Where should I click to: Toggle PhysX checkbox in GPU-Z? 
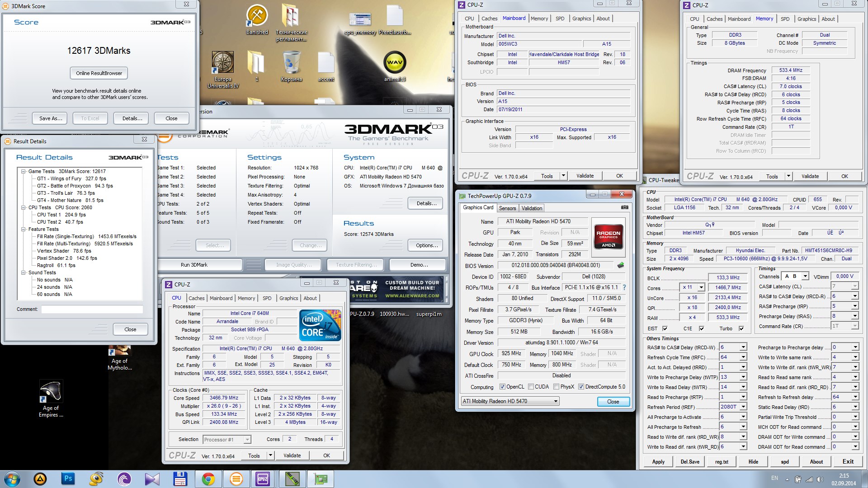pos(557,387)
